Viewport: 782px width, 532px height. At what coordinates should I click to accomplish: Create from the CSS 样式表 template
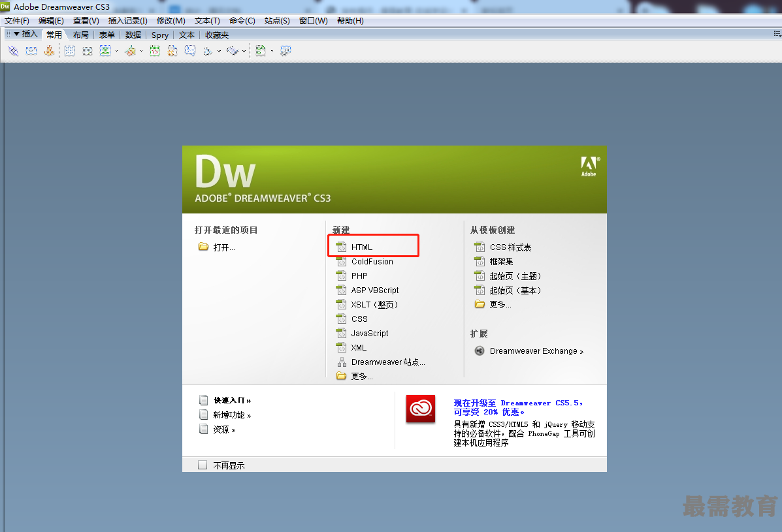[x=510, y=247]
